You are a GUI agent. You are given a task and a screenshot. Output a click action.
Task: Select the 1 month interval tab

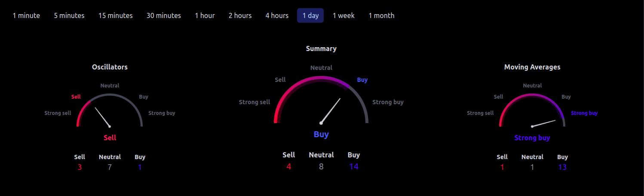[x=381, y=15]
